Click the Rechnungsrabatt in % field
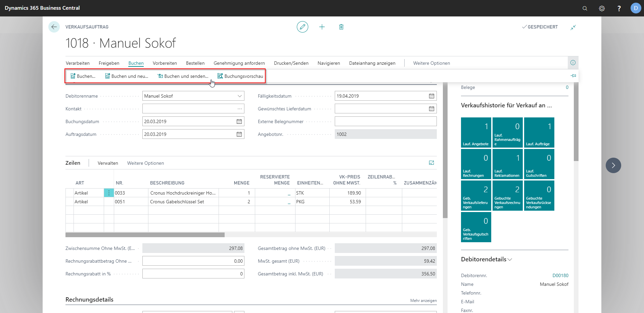The image size is (644, 313). (x=193, y=274)
